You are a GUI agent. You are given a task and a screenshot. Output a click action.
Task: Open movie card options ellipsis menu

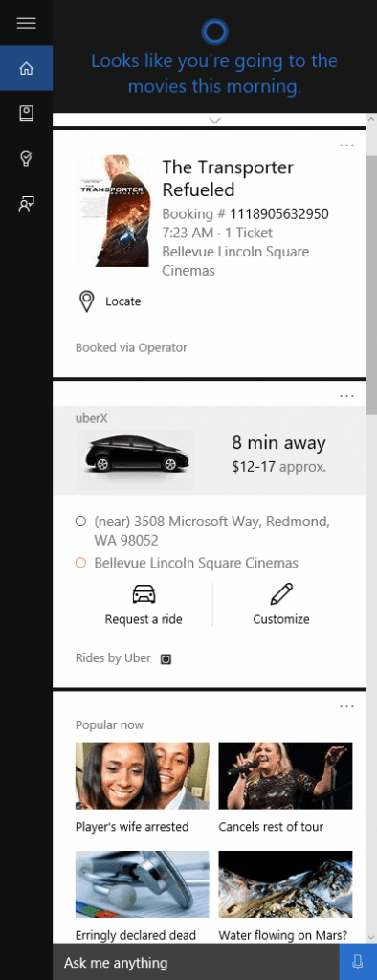pos(347,145)
